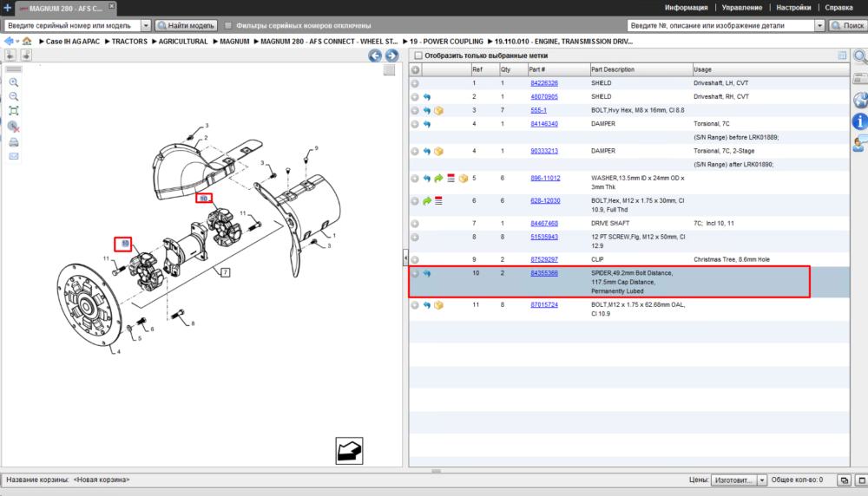
Task: Click the magnifier icon in right sidebar
Action: [x=859, y=56]
